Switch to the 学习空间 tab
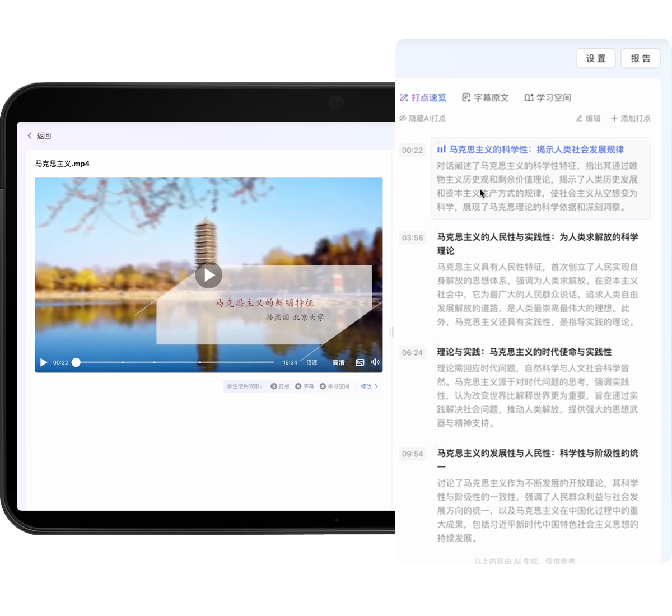 (x=548, y=97)
